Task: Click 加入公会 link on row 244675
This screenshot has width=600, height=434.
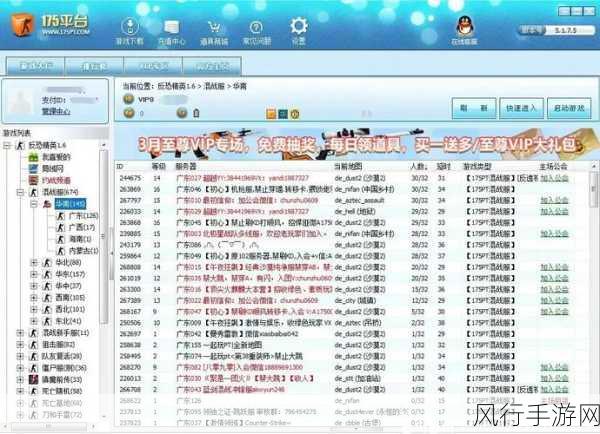Action: (554, 178)
